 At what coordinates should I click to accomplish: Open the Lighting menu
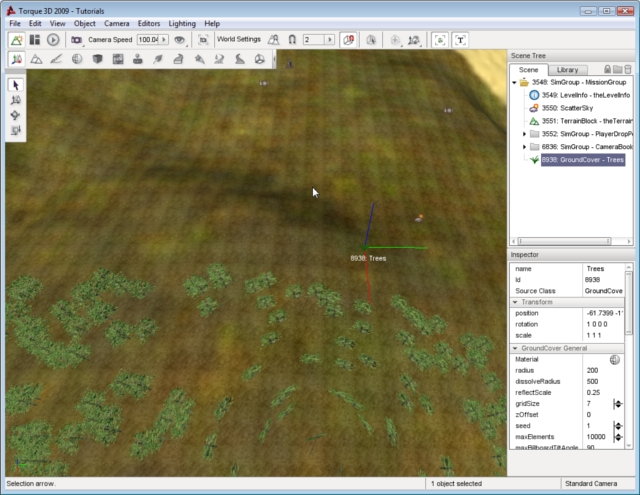click(x=181, y=23)
